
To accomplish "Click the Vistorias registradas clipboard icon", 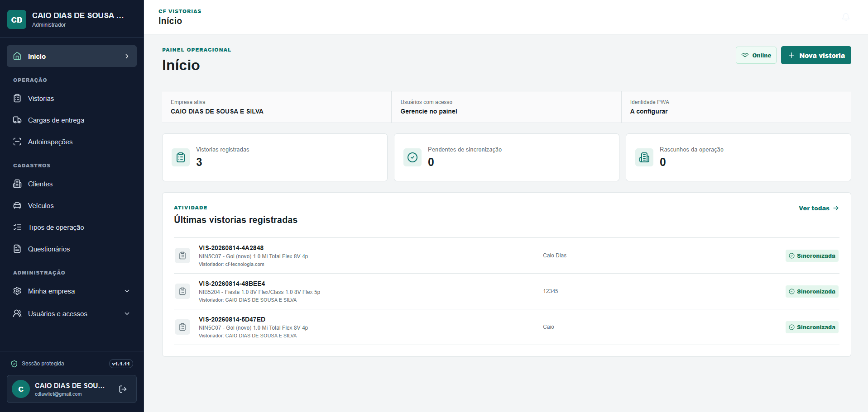I will click(181, 157).
